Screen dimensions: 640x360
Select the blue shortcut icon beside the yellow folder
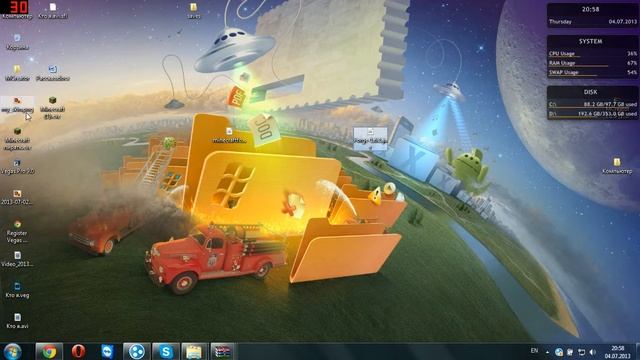53,73
